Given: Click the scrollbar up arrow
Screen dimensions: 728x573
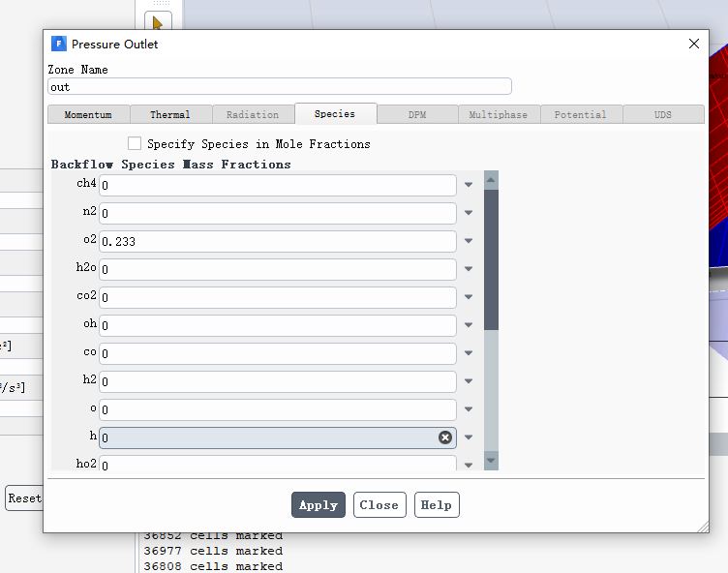Looking at the screenshot, I should pos(491,180).
